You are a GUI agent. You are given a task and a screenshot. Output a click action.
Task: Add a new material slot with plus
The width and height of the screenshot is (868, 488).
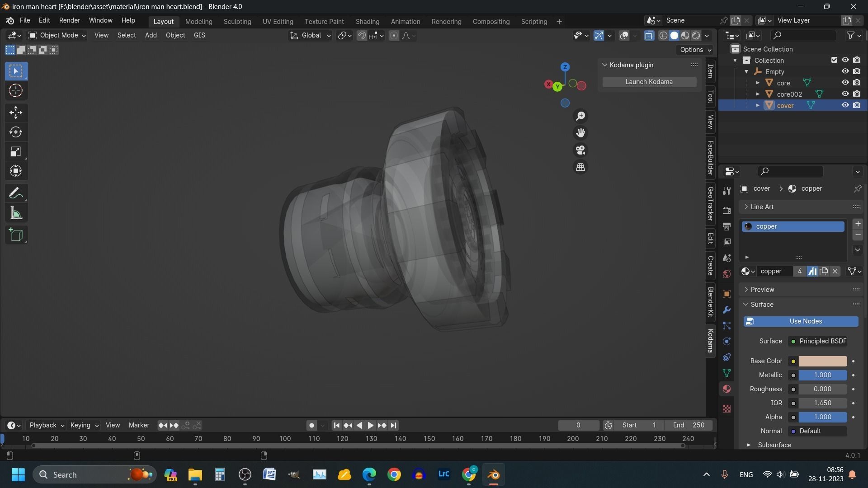point(858,224)
